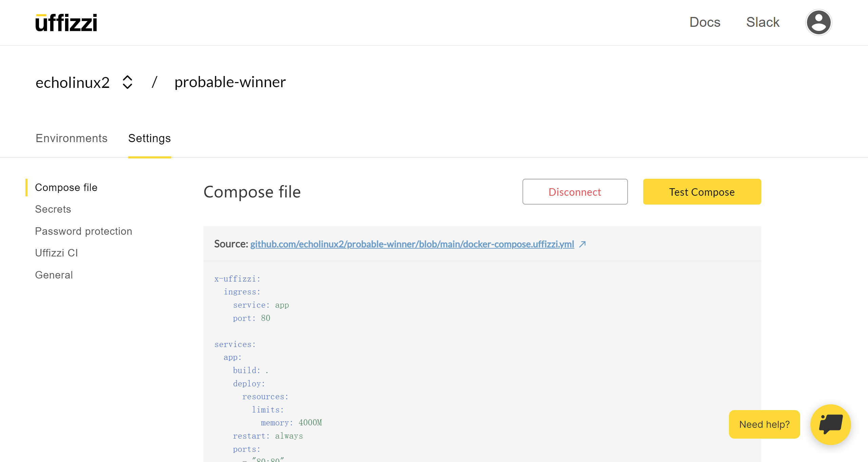Switch to the Environments tab
Screen dimensions: 868x462
click(x=72, y=138)
